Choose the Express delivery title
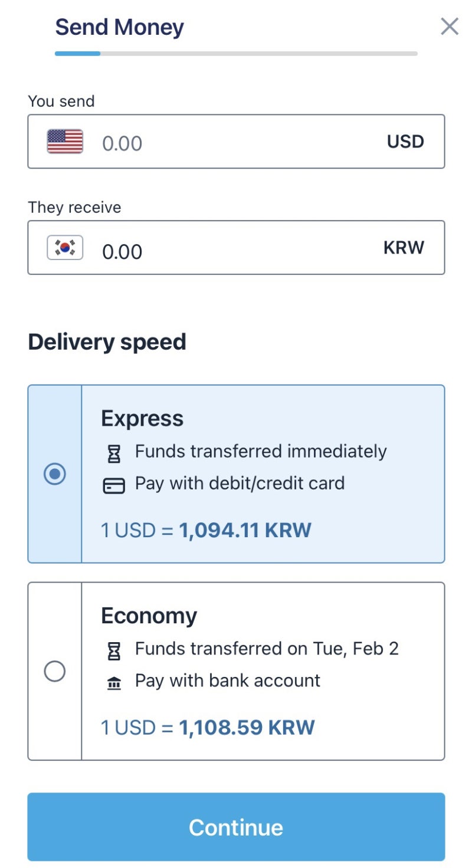 (142, 419)
